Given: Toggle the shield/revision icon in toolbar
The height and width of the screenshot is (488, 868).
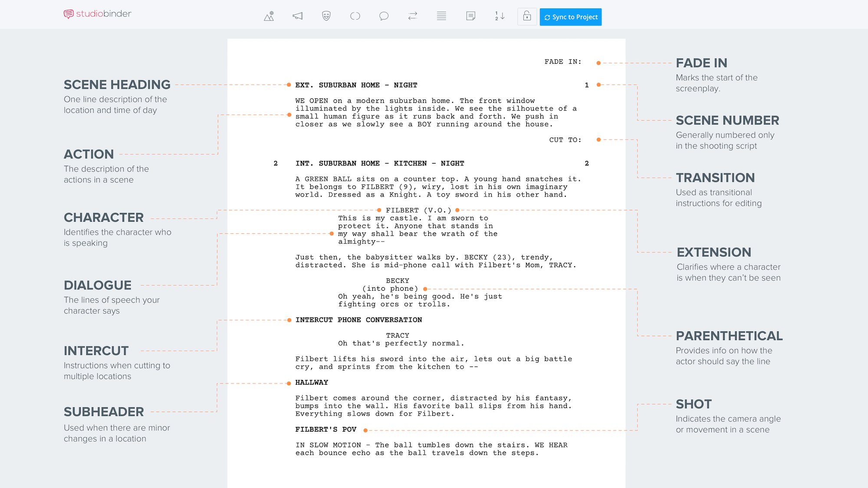Looking at the screenshot, I should pos(326,16).
